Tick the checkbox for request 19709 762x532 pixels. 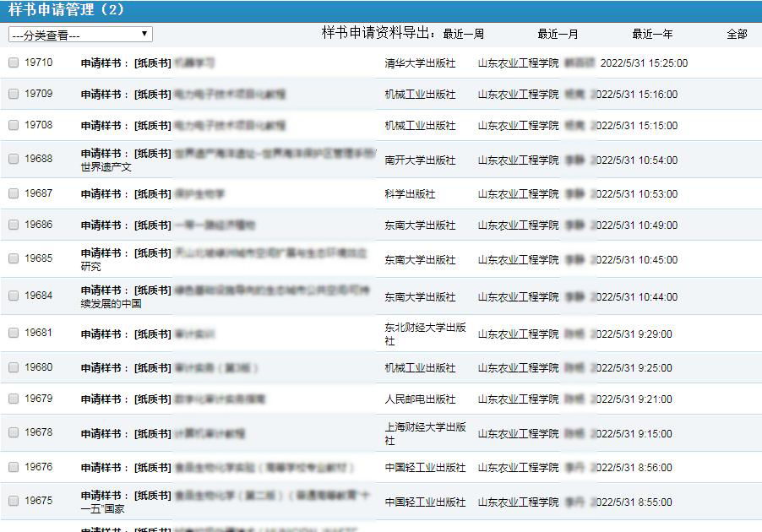tap(14, 95)
